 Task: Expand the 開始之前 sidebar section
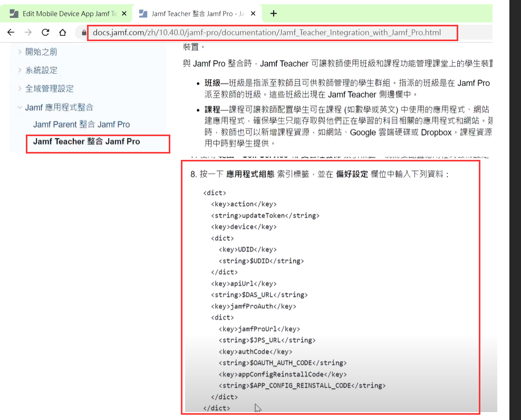pyautogui.click(x=20, y=52)
